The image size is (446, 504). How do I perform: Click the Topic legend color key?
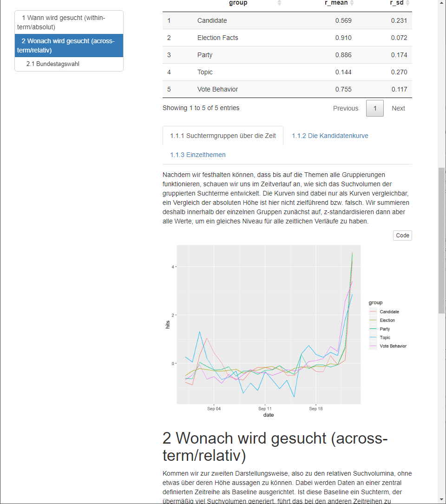373,338
